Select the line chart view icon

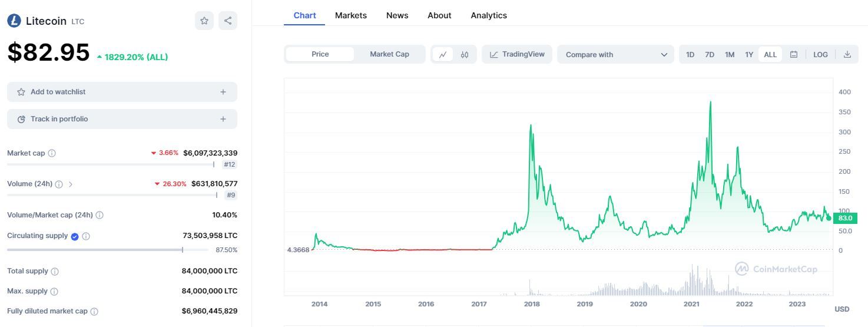[443, 55]
